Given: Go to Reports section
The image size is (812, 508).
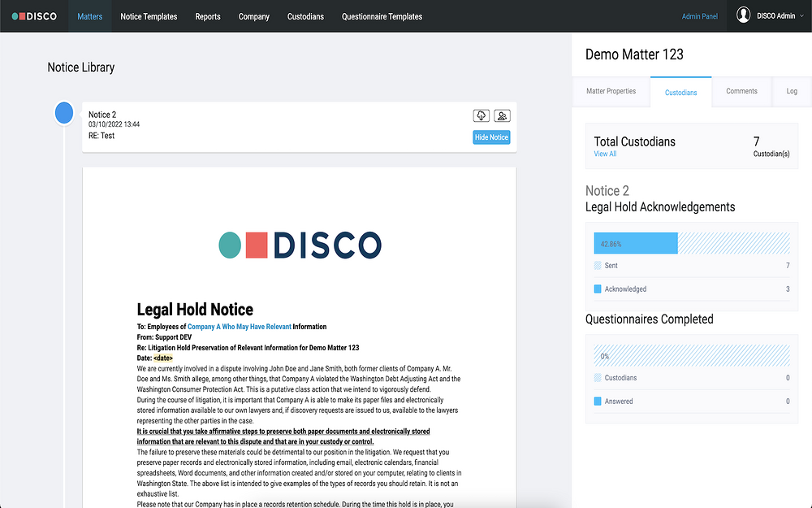Looking at the screenshot, I should pyautogui.click(x=208, y=16).
